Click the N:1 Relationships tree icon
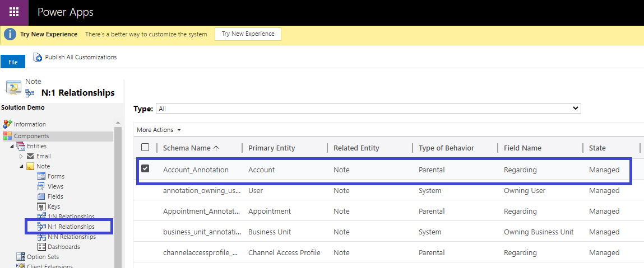Image resolution: width=644 pixels, height=268 pixels. (41, 226)
